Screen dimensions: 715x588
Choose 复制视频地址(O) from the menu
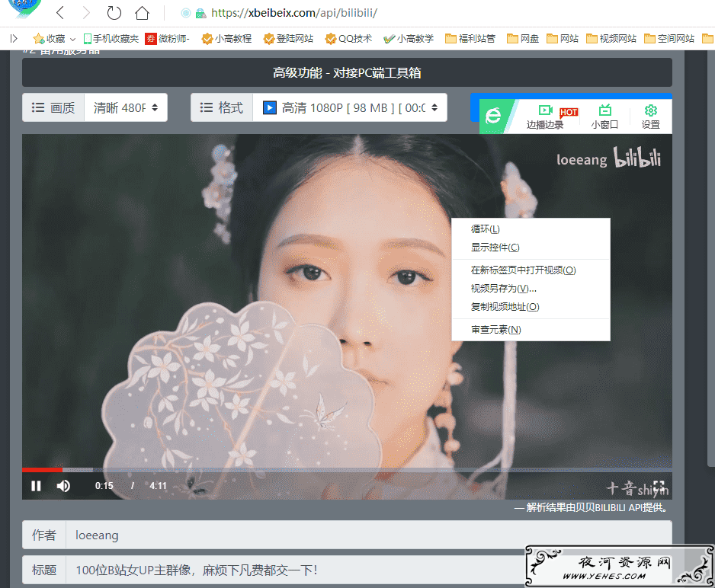tap(531, 306)
